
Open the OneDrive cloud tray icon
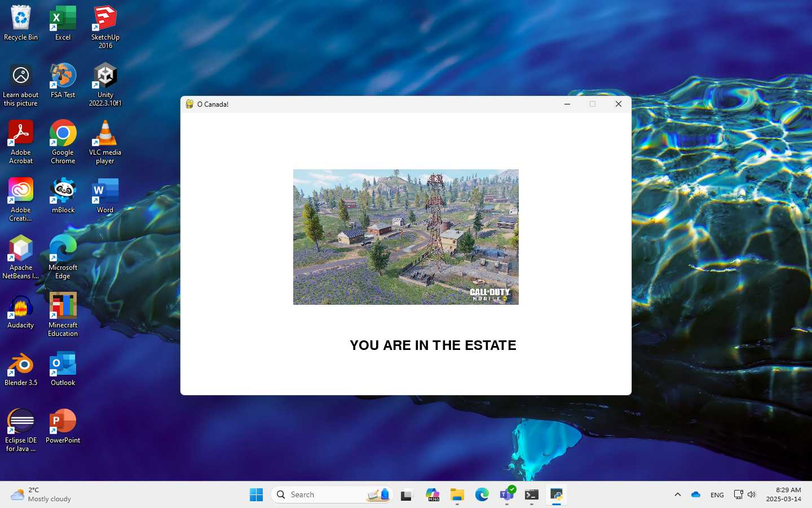tap(696, 494)
